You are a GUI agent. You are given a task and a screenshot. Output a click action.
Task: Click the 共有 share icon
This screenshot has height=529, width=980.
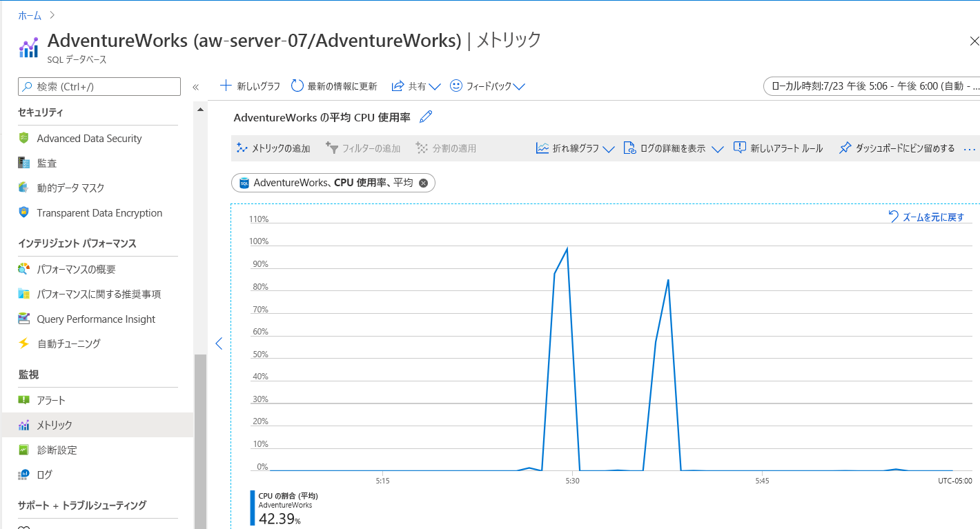click(398, 86)
